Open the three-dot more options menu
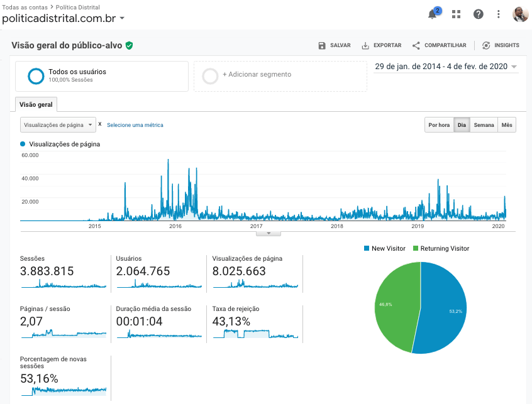 (x=499, y=14)
